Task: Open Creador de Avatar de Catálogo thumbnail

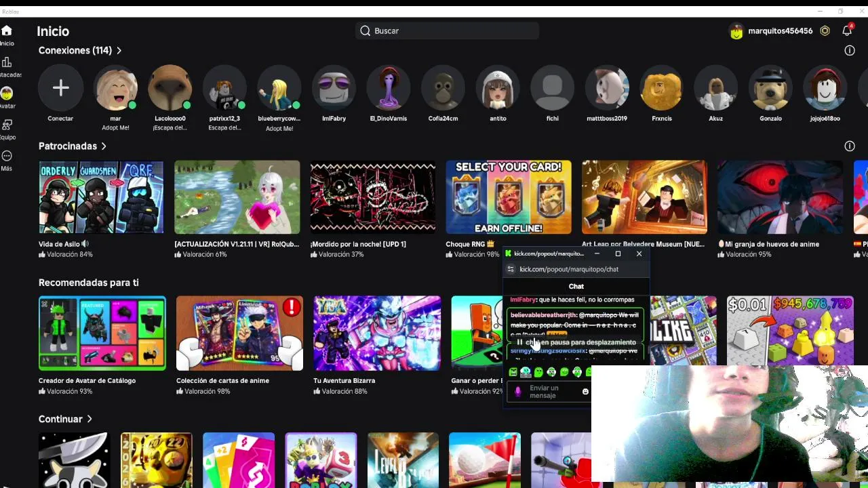Action: point(102,333)
